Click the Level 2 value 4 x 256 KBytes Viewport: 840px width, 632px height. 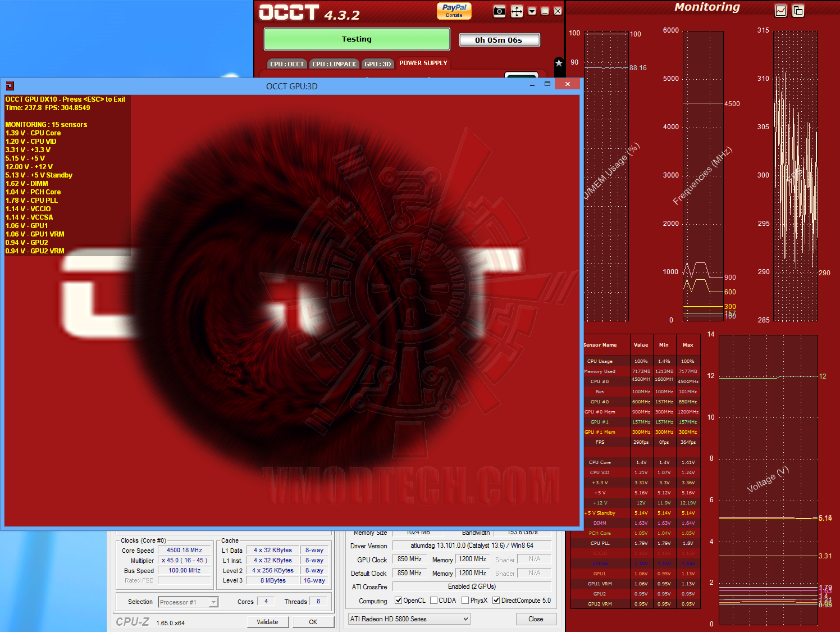[273, 571]
